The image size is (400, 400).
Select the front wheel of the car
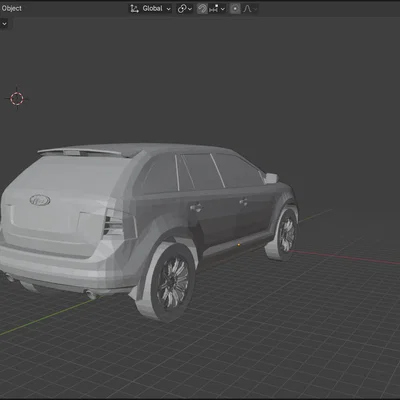tap(284, 233)
